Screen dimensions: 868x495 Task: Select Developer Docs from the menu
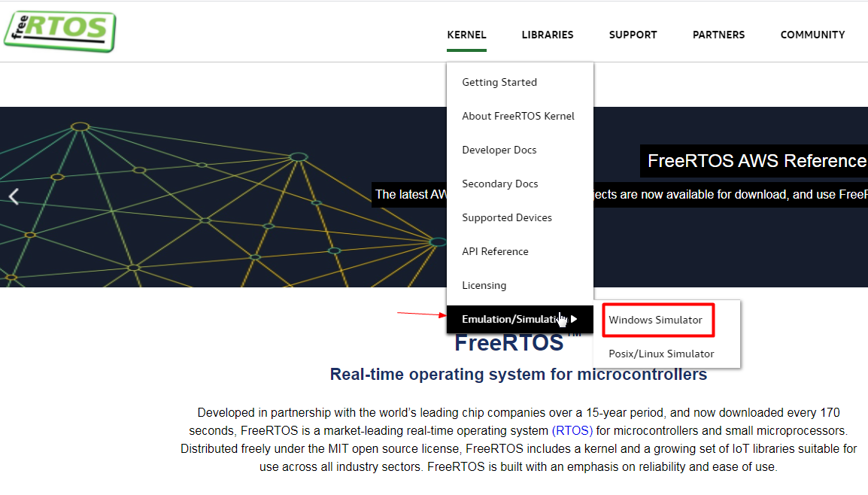click(x=499, y=150)
